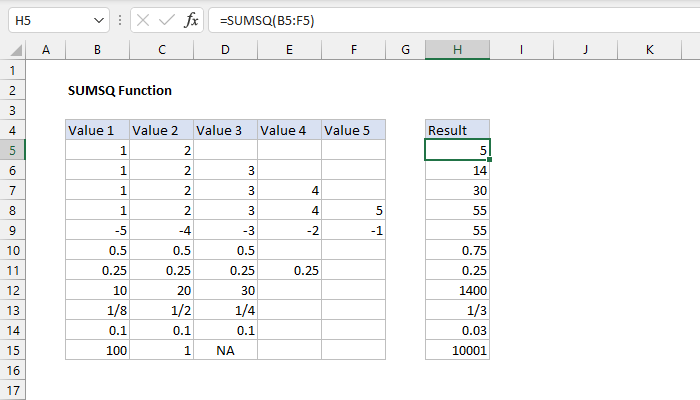The image size is (700, 400).
Task: Click cell showing 1/2
Action: click(162, 310)
